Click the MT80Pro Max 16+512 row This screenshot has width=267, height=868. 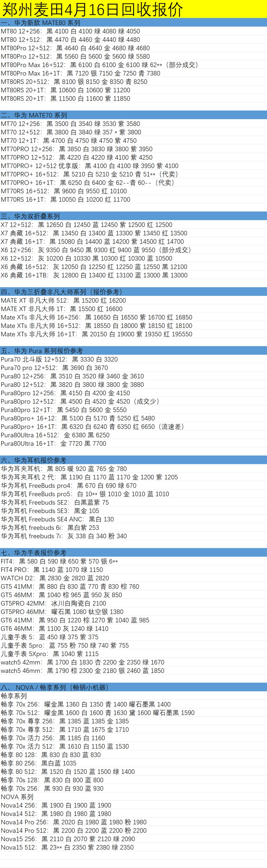[x=133, y=65]
